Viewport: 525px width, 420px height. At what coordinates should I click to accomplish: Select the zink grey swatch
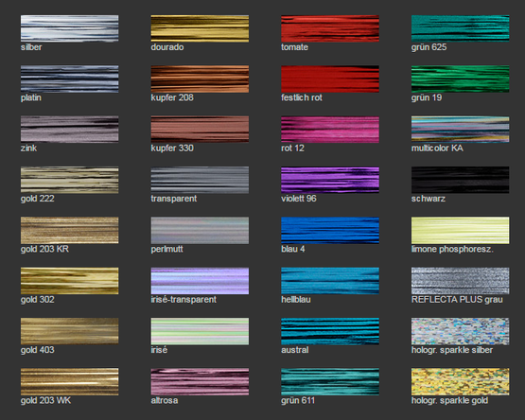pos(69,130)
